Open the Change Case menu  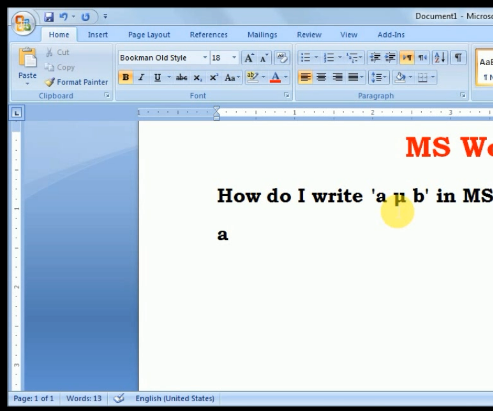coord(232,77)
